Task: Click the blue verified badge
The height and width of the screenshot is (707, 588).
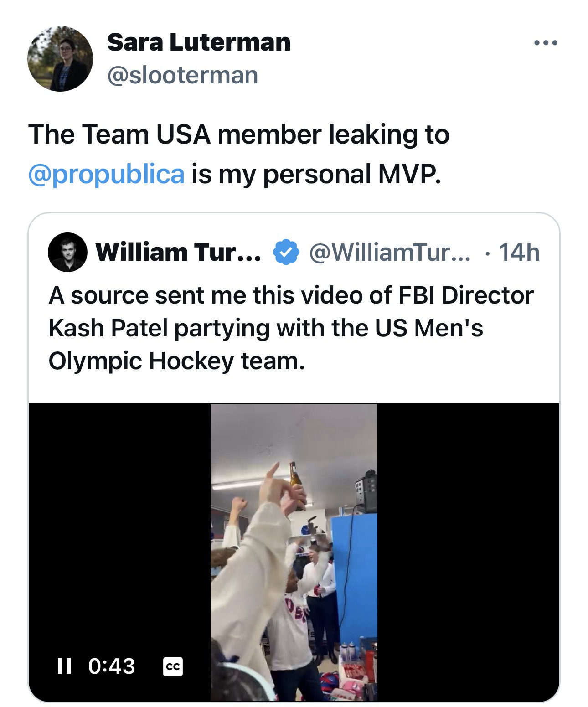Action: (286, 252)
